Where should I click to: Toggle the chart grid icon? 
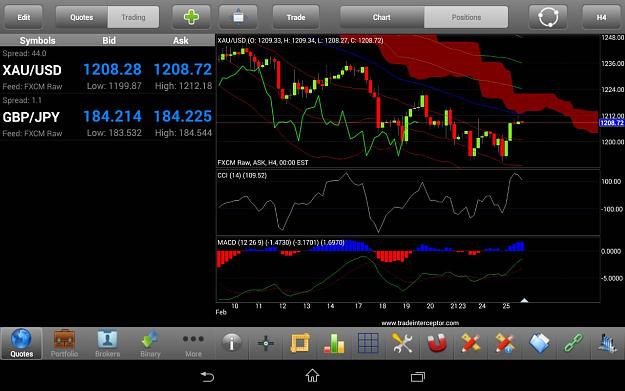pos(368,343)
